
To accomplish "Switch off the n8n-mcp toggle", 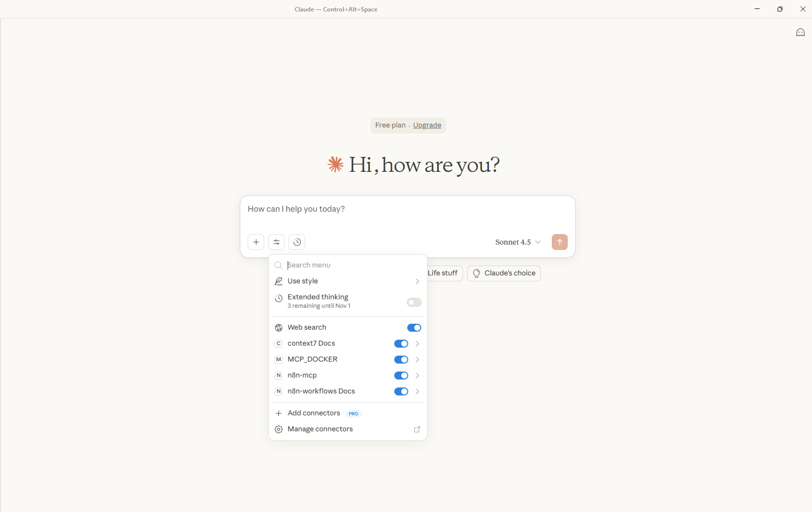I will click(401, 376).
